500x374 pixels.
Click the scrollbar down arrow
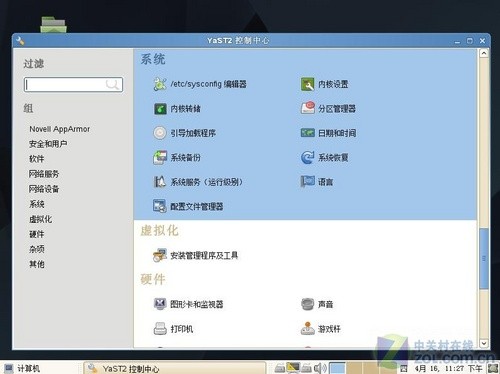pyautogui.click(x=484, y=343)
